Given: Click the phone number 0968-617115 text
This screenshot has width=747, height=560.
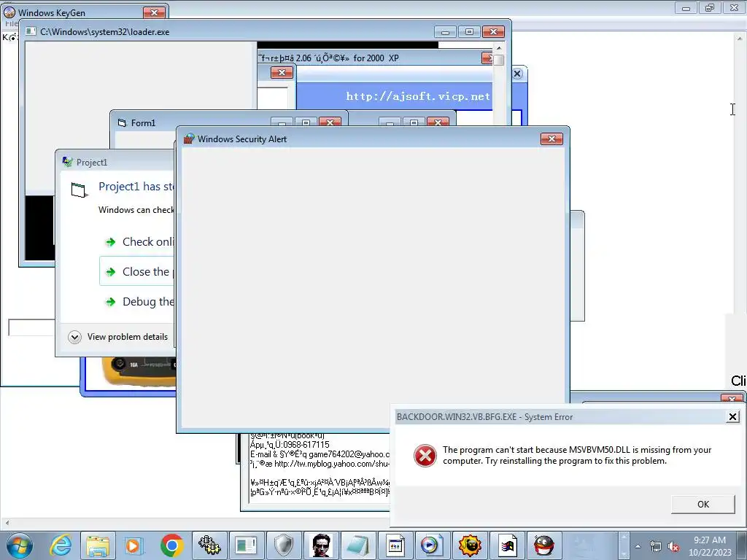Looking at the screenshot, I should 306,445.
